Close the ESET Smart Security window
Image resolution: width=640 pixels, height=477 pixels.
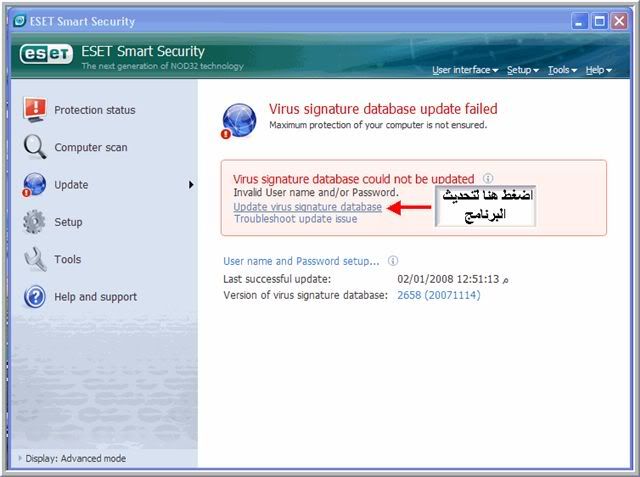coord(619,21)
